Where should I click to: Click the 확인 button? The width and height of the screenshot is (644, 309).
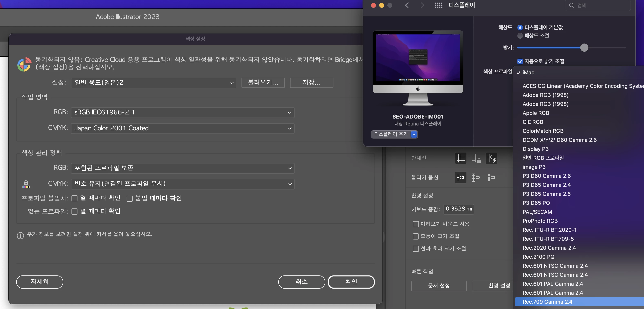[x=351, y=282]
